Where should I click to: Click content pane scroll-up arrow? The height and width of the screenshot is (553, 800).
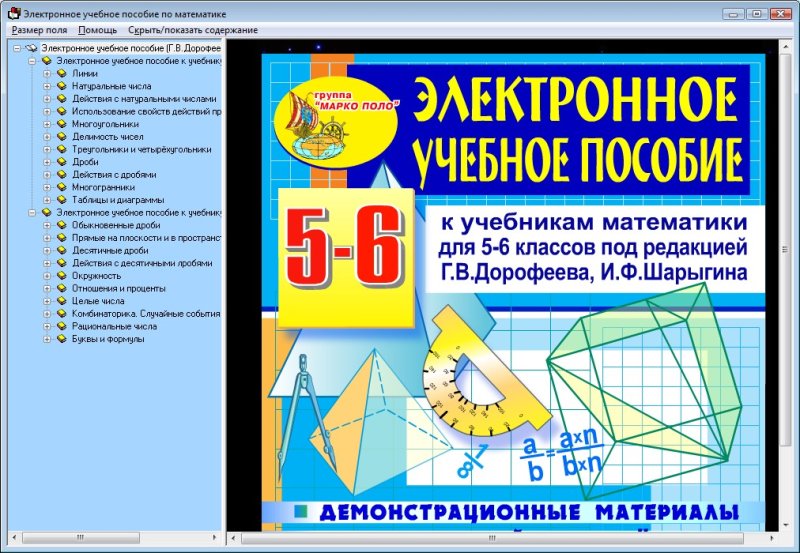click(785, 45)
